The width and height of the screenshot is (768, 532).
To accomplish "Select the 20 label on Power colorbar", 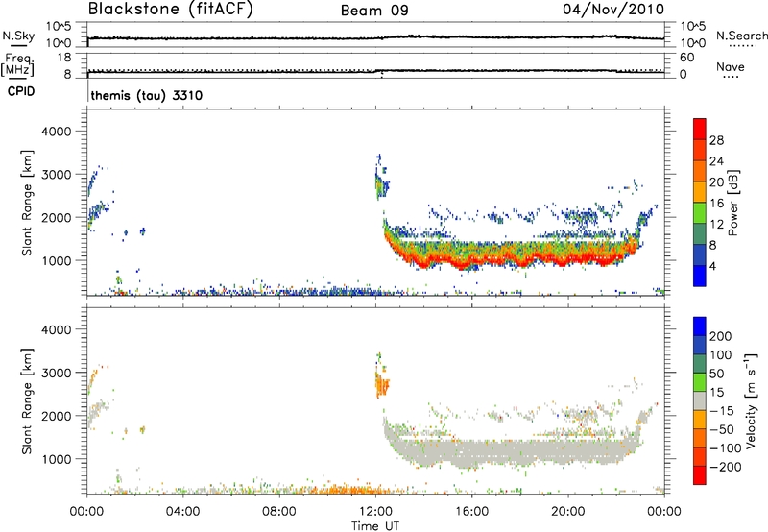I will pyautogui.click(x=716, y=182).
